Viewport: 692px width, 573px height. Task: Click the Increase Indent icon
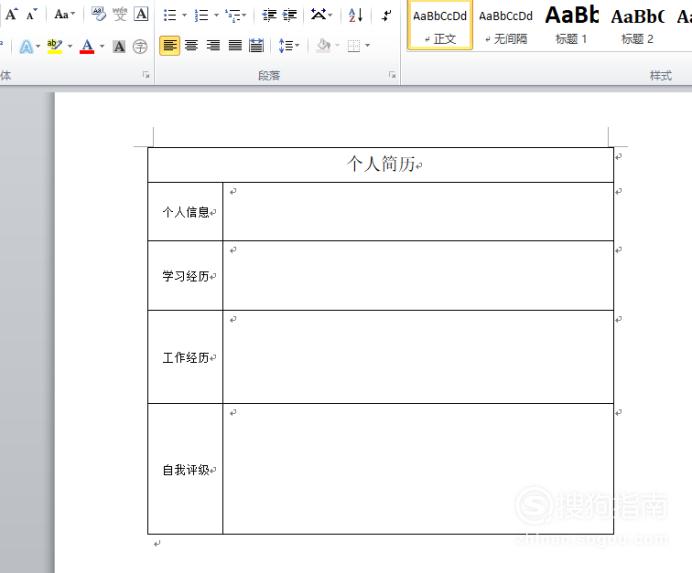click(290, 15)
